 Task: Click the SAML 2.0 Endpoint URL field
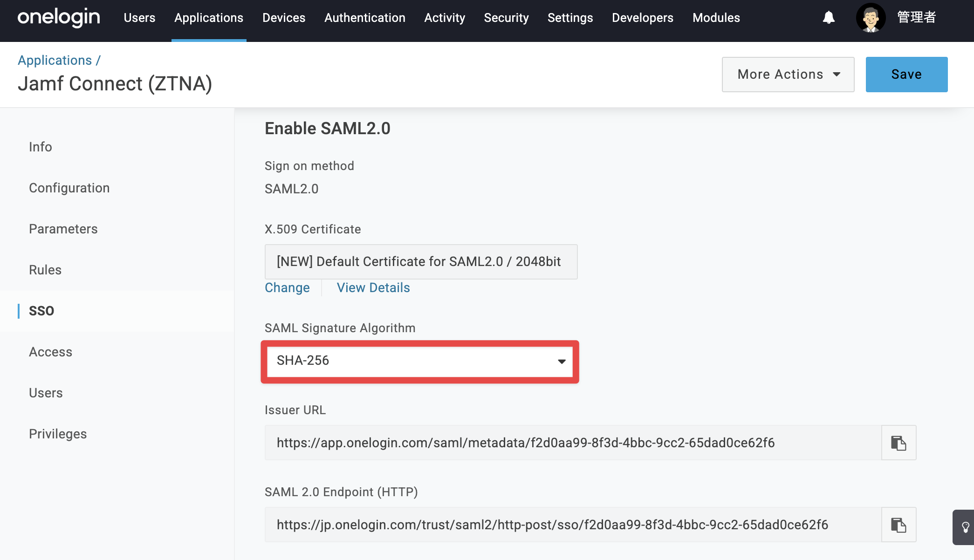coord(573,525)
